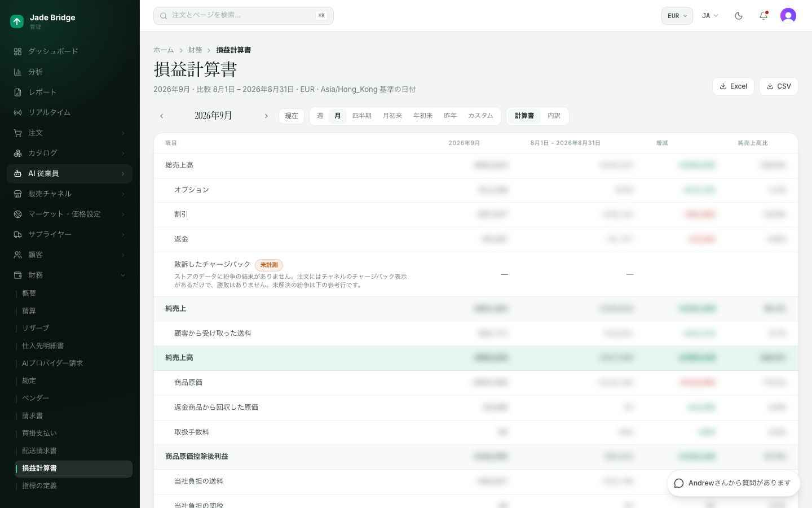Viewport: 812px width, 508px height.
Task: Open 概要 under 財務 menu
Action: tap(74, 294)
